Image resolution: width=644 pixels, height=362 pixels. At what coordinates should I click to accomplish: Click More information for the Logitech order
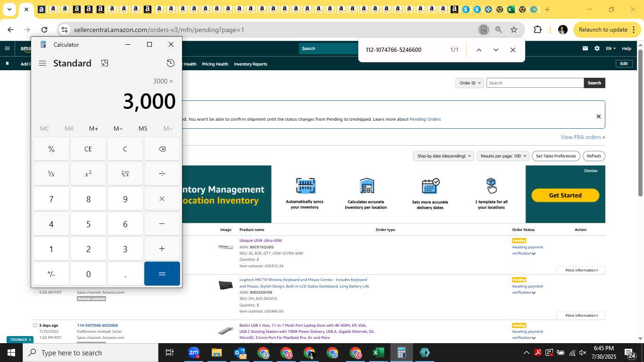581,316
